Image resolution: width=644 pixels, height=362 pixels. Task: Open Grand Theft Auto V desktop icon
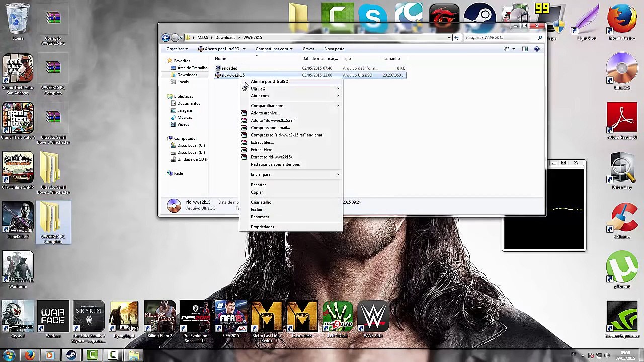18,121
